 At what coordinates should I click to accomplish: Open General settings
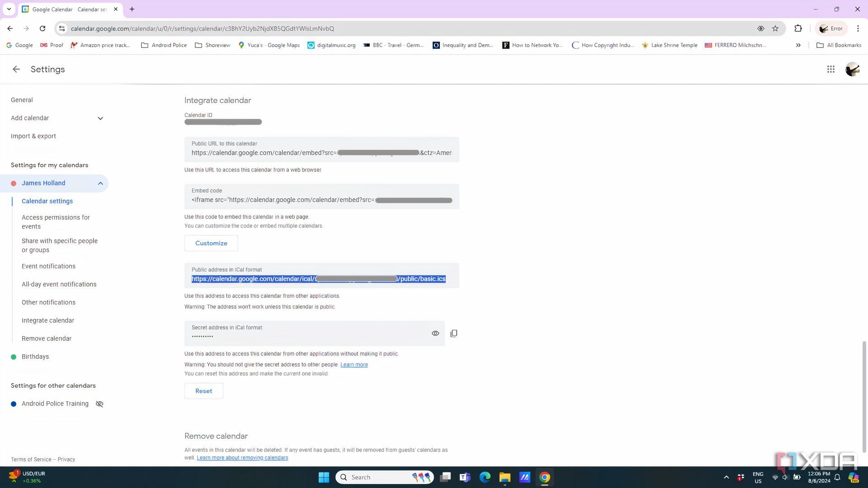tap(22, 100)
